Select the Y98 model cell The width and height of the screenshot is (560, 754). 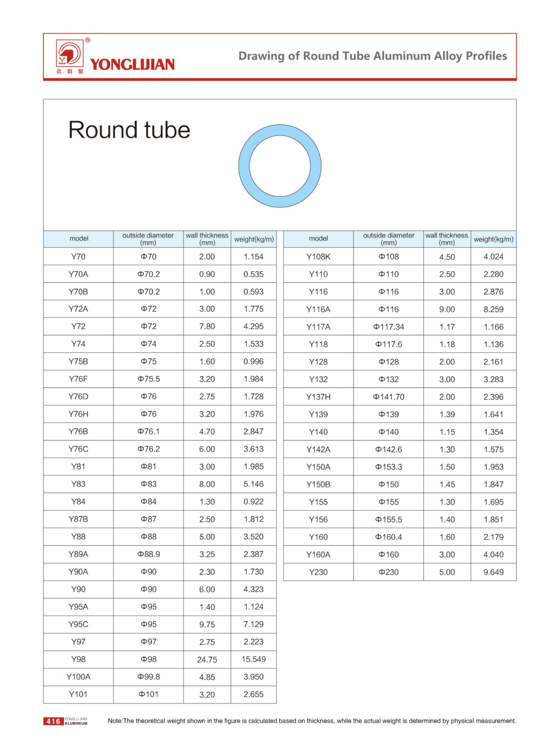pyautogui.click(x=78, y=659)
